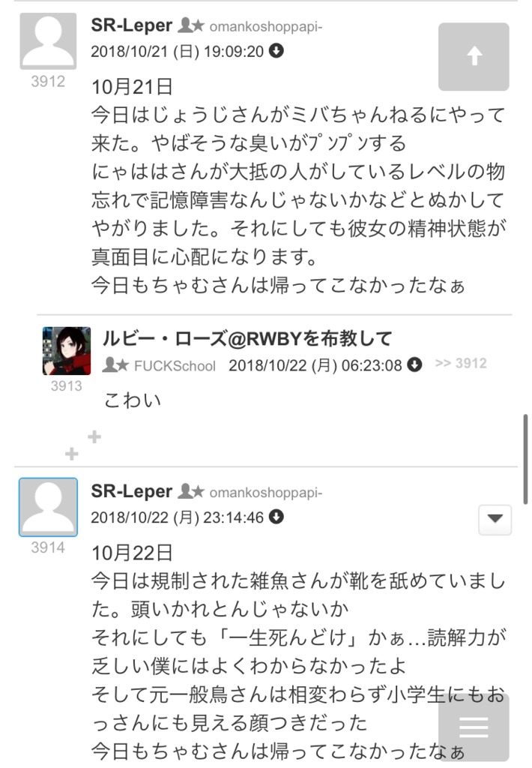Tap the scroll-to-top arrow button
532x768 pixels.
point(474,56)
